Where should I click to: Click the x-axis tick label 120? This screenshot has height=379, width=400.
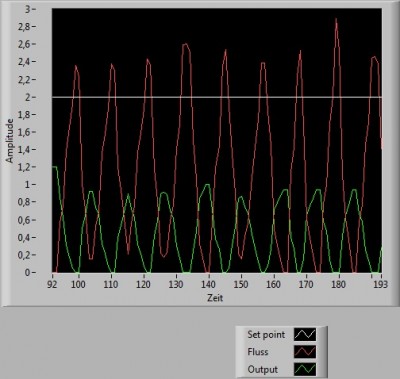tap(143, 284)
